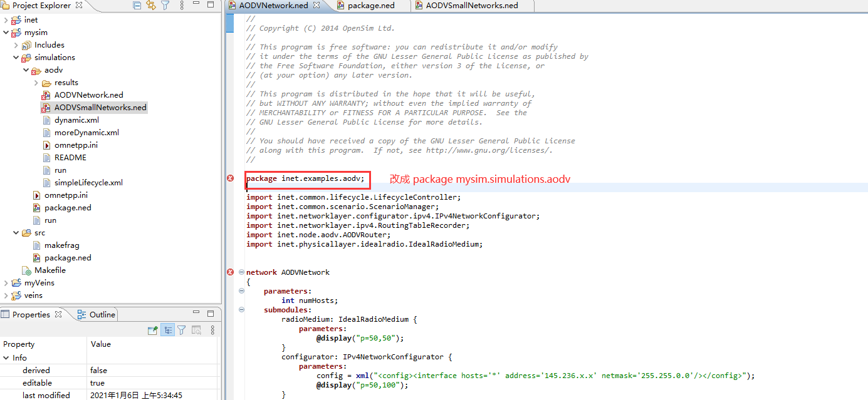The width and height of the screenshot is (868, 400).
Task: Click last modified value 2021年1月6日
Action: point(136,396)
